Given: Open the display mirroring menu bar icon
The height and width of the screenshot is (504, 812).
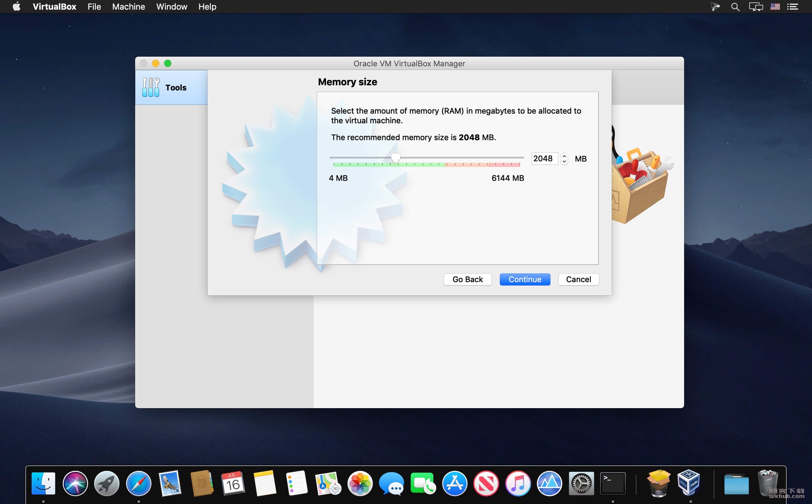Looking at the screenshot, I should (756, 7).
